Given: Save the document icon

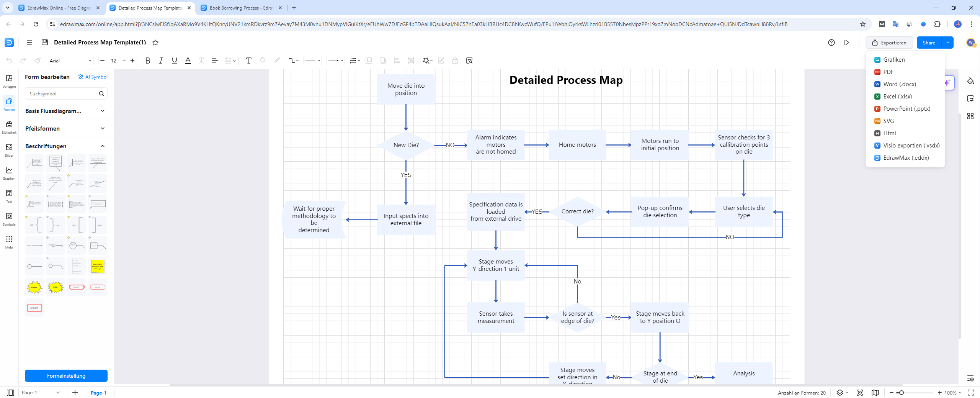Looking at the screenshot, I should pyautogui.click(x=45, y=43).
